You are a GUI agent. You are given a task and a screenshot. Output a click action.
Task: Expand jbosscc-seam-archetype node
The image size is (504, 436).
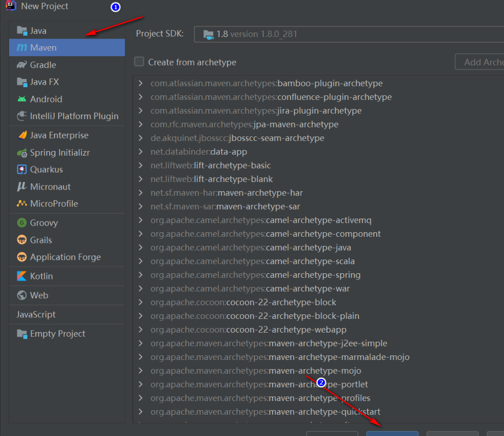[x=140, y=138]
